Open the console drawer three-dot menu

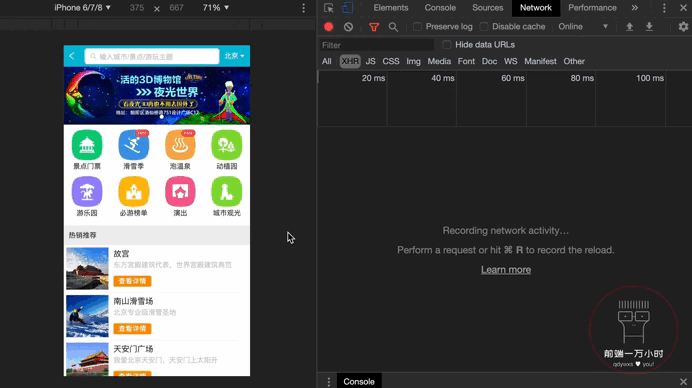328,382
